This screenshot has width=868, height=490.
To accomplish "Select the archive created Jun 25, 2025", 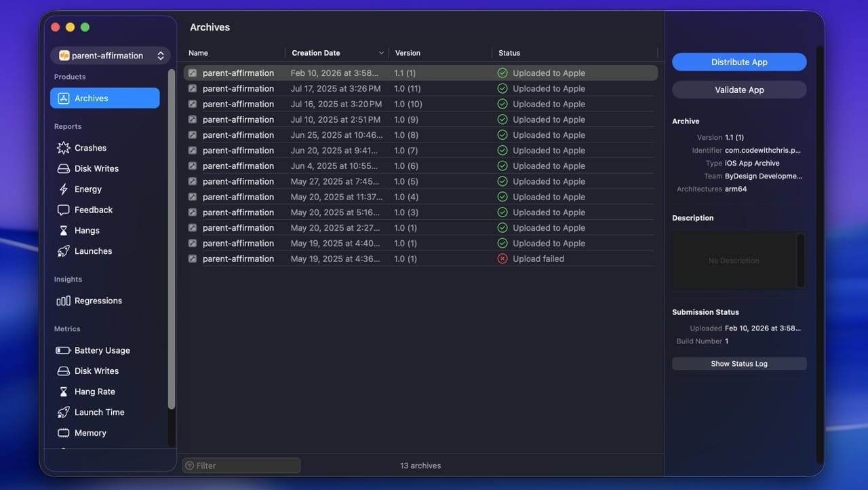I will point(420,135).
